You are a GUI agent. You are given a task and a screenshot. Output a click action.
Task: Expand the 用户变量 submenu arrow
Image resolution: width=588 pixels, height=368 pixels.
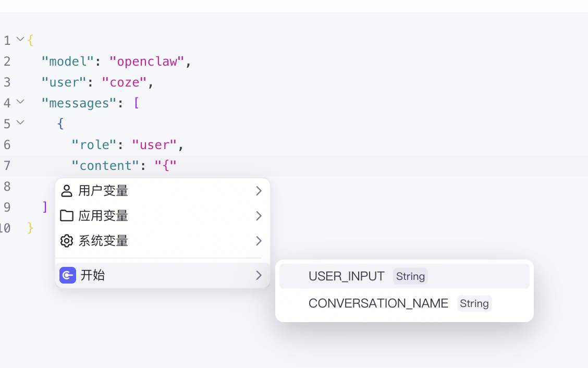click(x=259, y=191)
